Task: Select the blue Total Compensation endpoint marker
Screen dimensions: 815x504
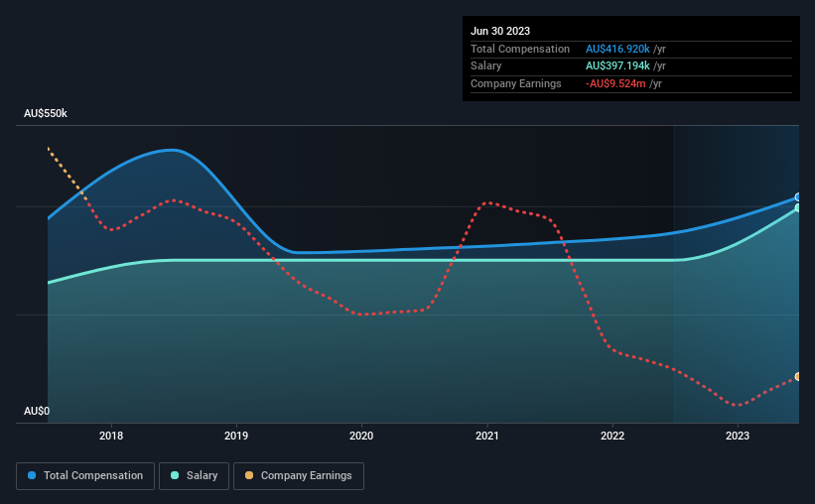Action: point(798,196)
